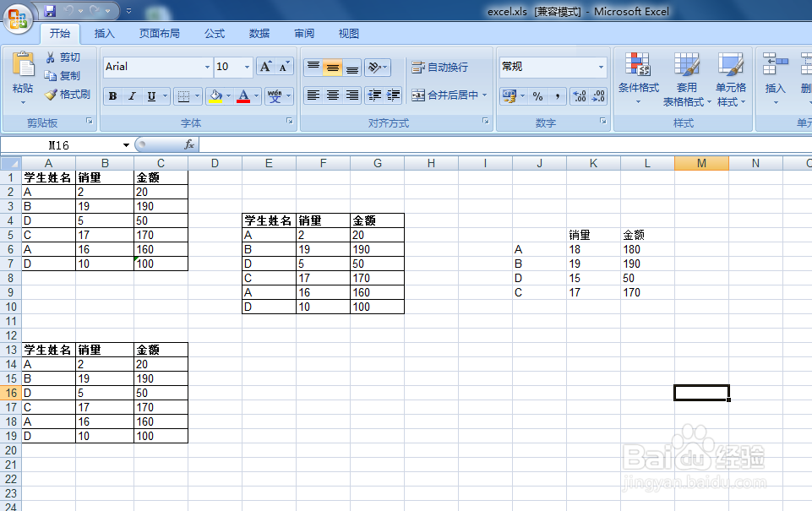Image resolution: width=812 pixels, height=511 pixels.
Task: Open the font size dropdown
Action: coord(247,67)
